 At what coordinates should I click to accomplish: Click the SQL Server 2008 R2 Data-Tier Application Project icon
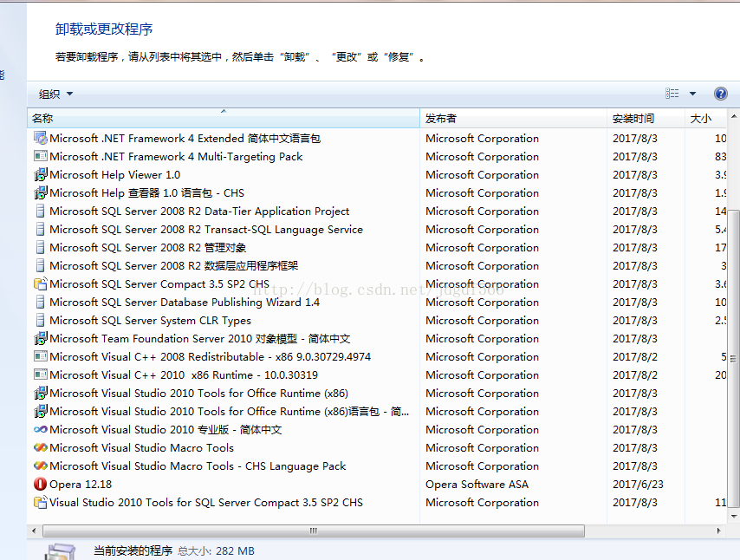pos(41,211)
